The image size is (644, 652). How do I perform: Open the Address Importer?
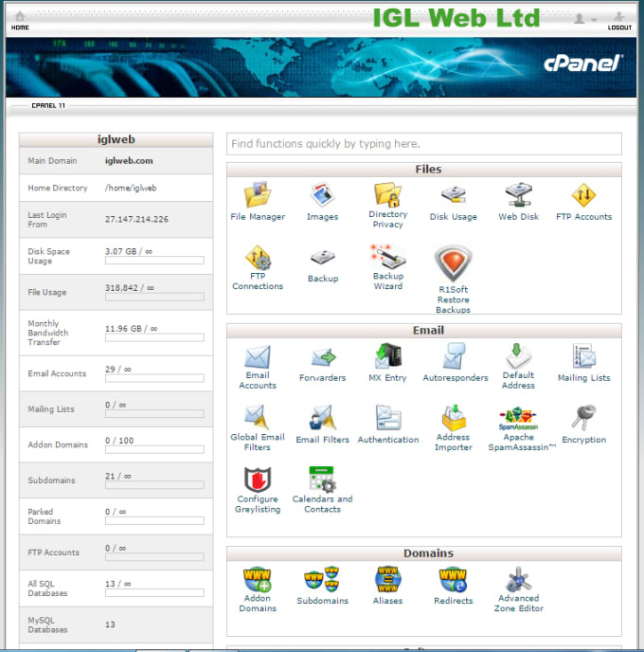[454, 428]
